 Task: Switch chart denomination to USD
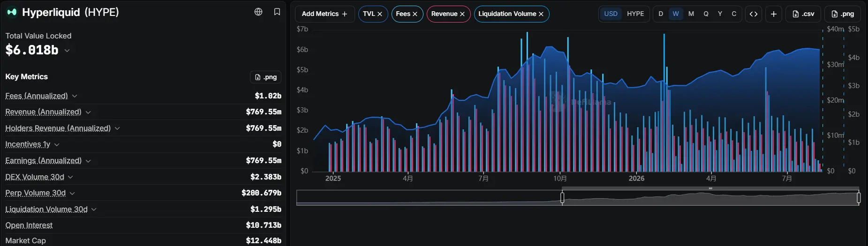(611, 14)
